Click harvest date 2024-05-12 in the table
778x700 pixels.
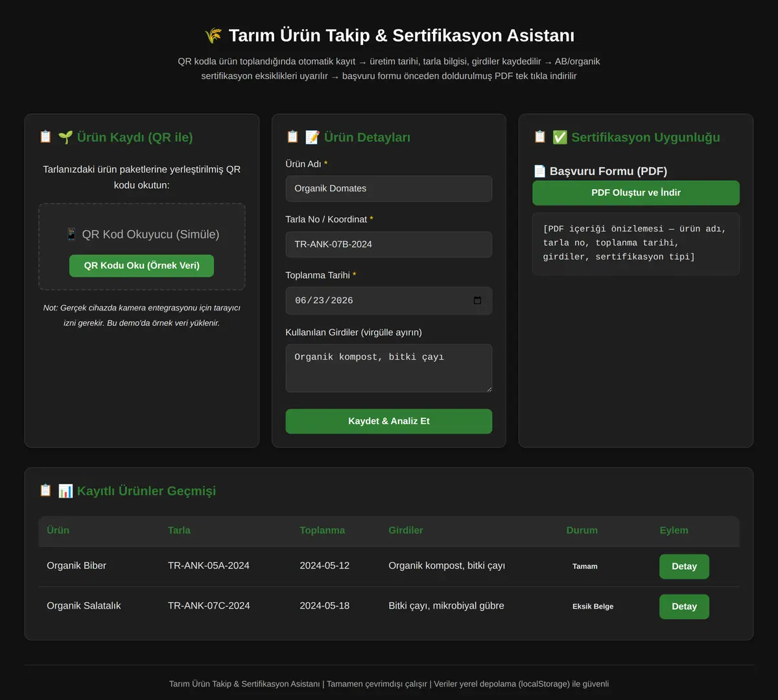tap(324, 566)
